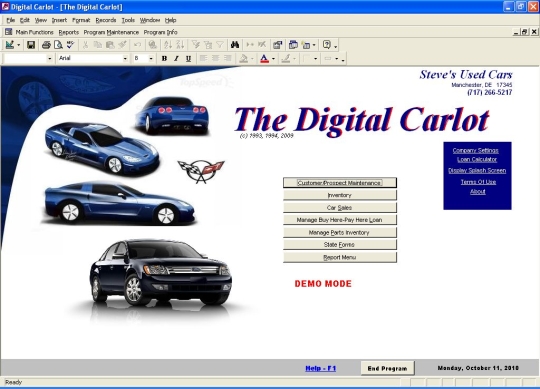Click the View design icon in toolbar
540x389 pixels.
10,45
